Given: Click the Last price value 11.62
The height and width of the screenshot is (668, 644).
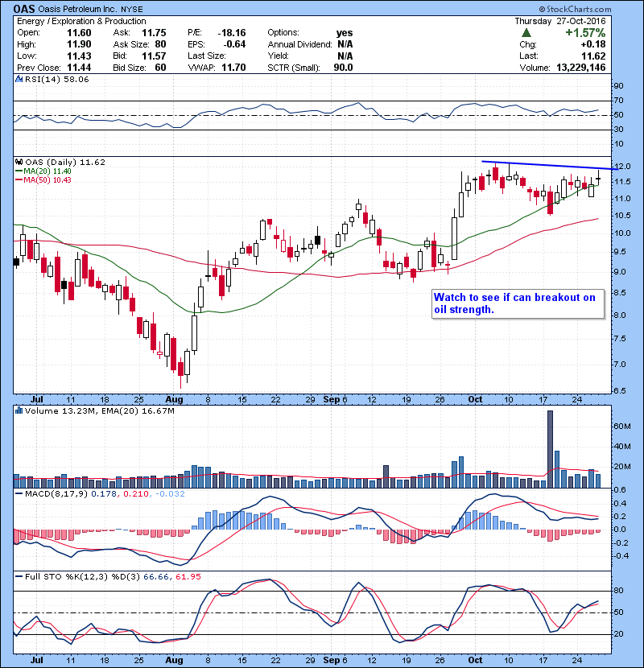Looking at the screenshot, I should coord(593,56).
